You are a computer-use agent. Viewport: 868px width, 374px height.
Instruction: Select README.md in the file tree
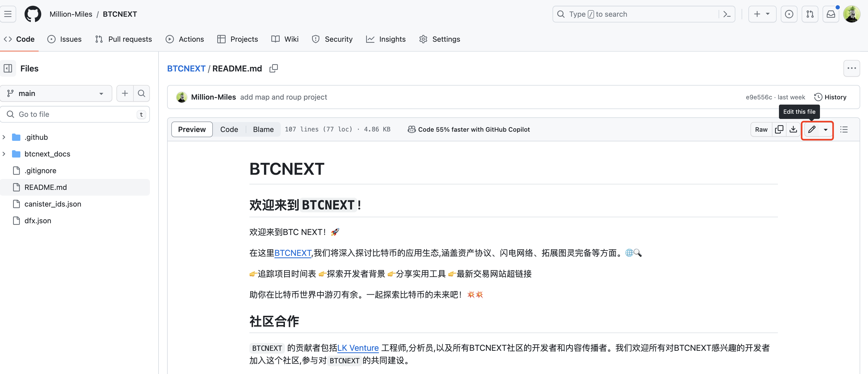(x=75, y=187)
